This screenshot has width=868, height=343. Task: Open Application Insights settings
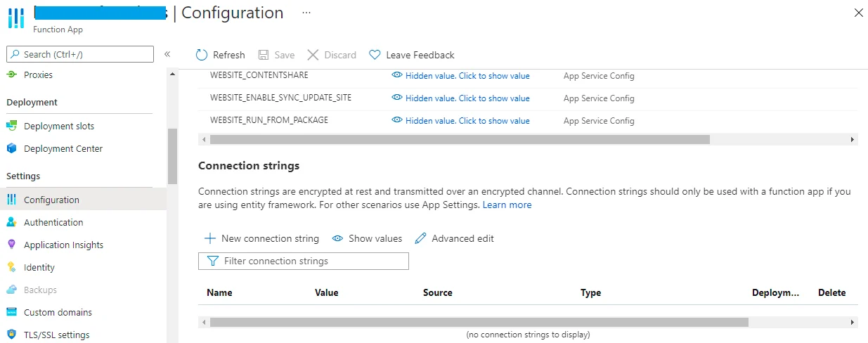click(x=63, y=245)
